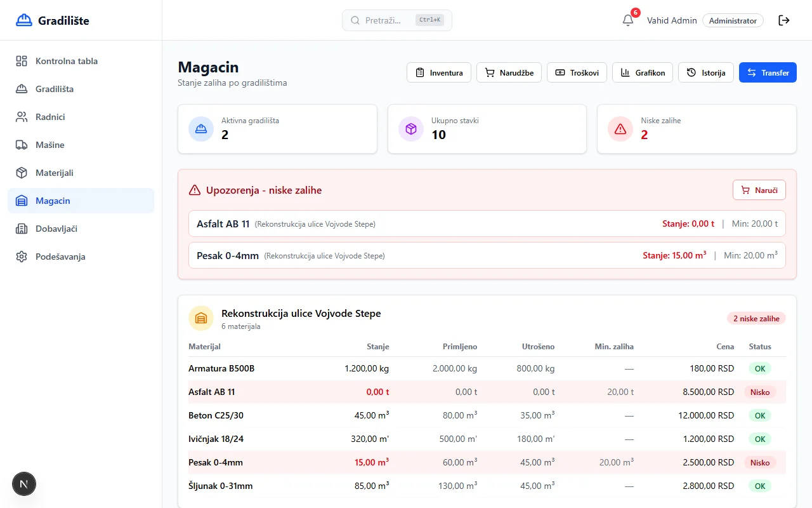Click the Administrator role badge

click(x=733, y=20)
